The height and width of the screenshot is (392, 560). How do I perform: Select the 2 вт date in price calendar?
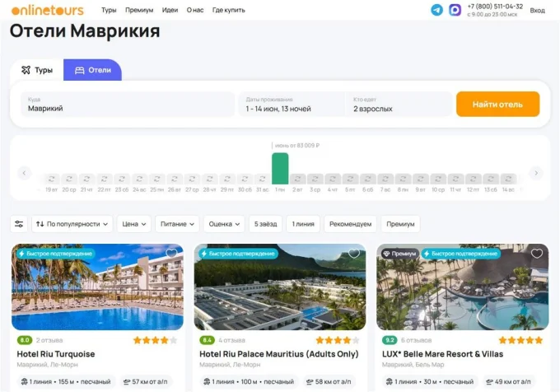tap(297, 182)
